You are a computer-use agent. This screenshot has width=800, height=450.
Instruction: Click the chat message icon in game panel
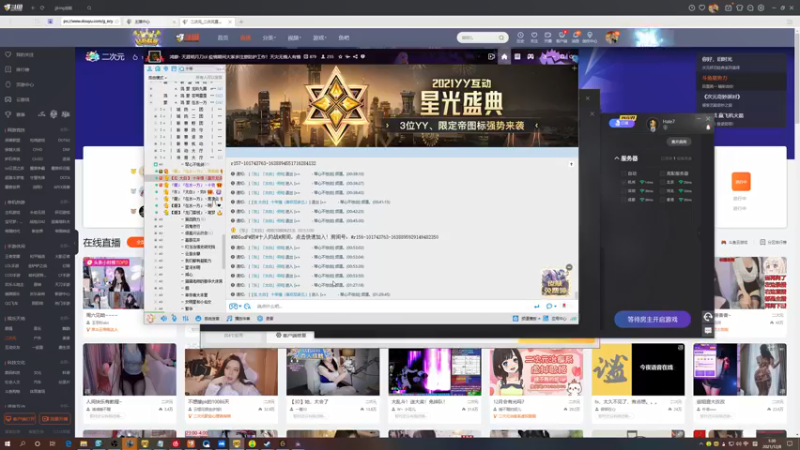point(708,331)
